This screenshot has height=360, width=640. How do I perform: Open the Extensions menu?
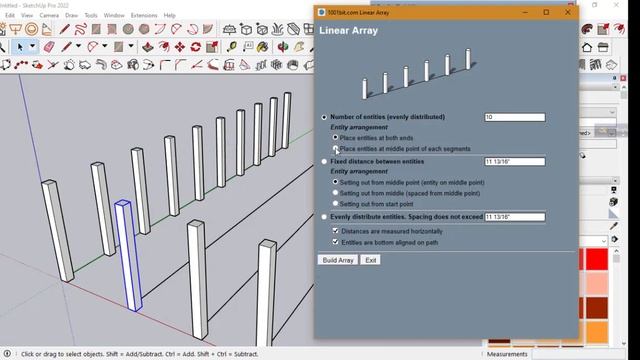[144, 15]
